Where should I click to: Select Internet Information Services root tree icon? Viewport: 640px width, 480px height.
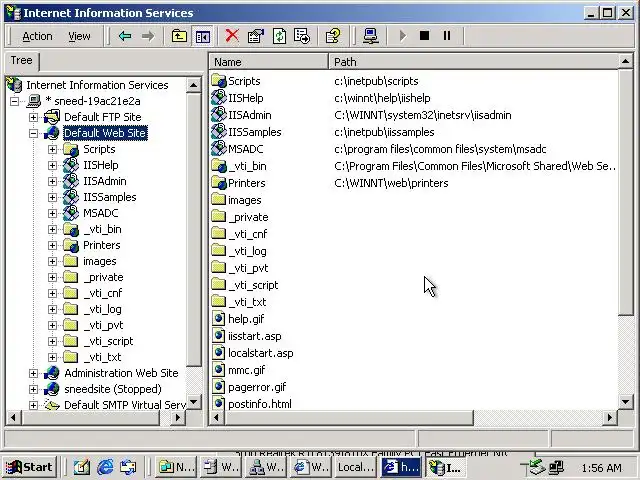coord(14,85)
